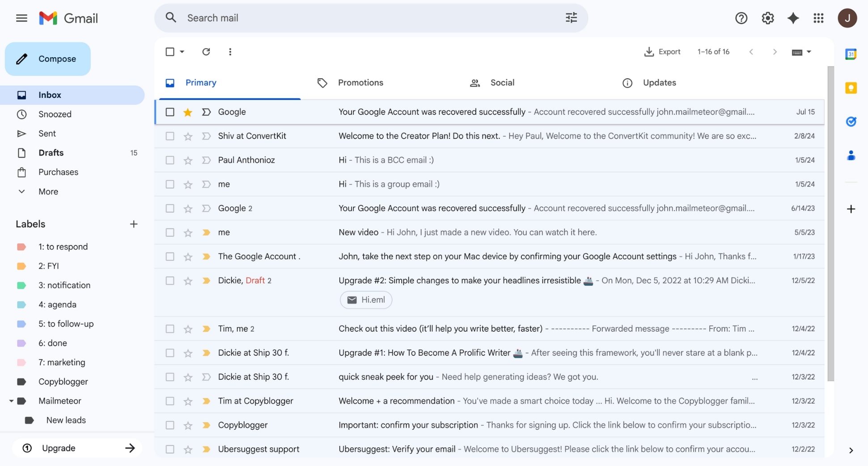Image resolution: width=868 pixels, height=466 pixels.
Task: Check the select-all checkbox in the toolbar
Action: (170, 51)
